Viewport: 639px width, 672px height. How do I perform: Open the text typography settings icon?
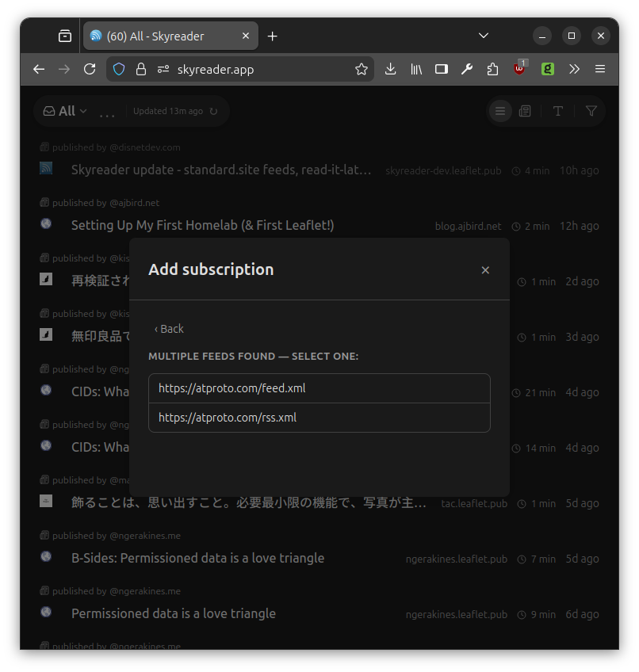[x=558, y=112]
